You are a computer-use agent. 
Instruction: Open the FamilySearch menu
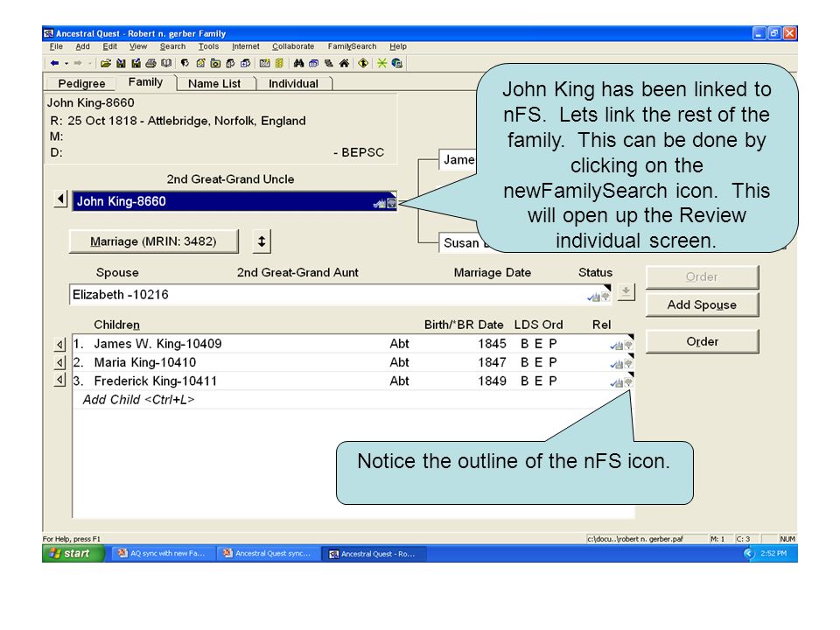(x=352, y=46)
